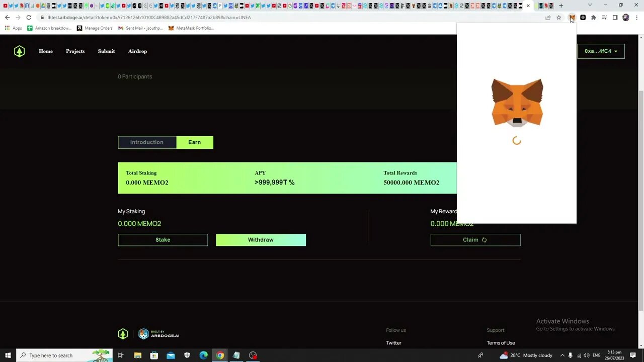Open MetaMask Portfolio bookmark
Viewport: 644px width, 362px height.
click(191, 28)
